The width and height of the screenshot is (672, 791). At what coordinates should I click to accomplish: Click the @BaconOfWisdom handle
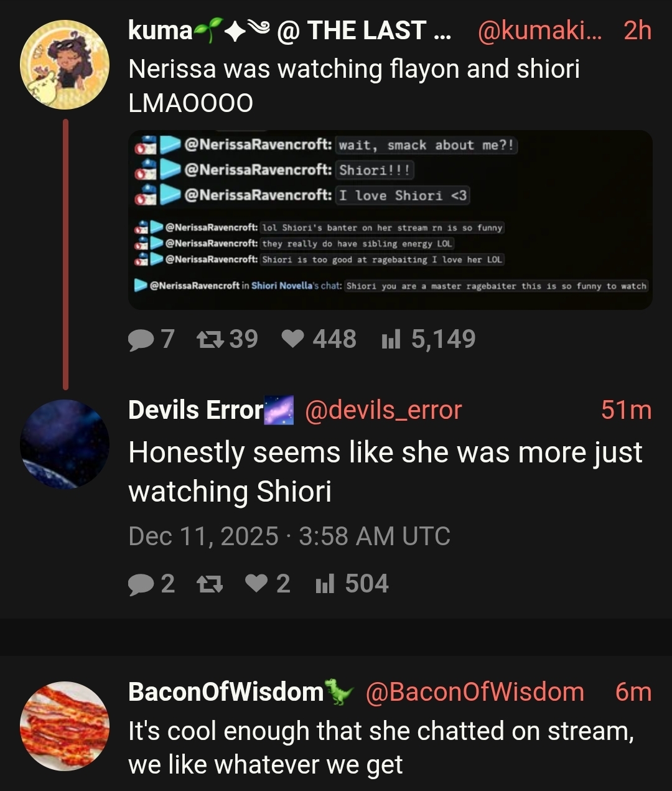click(475, 692)
